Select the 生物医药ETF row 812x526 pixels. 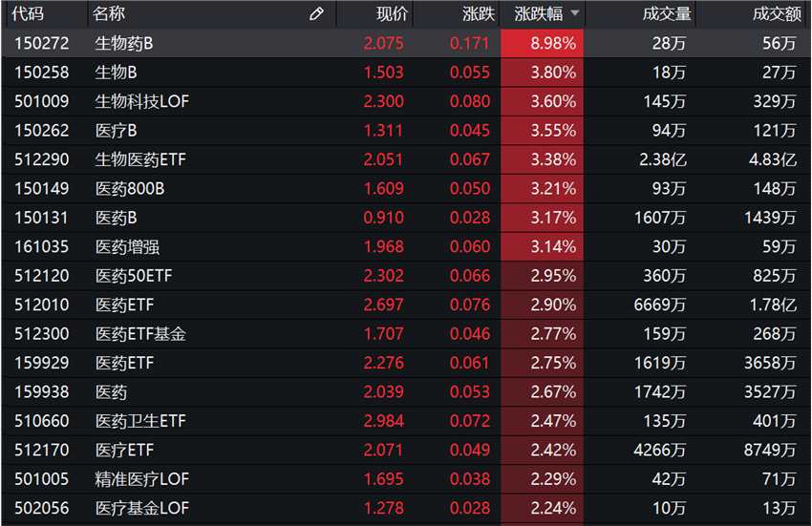point(140,159)
